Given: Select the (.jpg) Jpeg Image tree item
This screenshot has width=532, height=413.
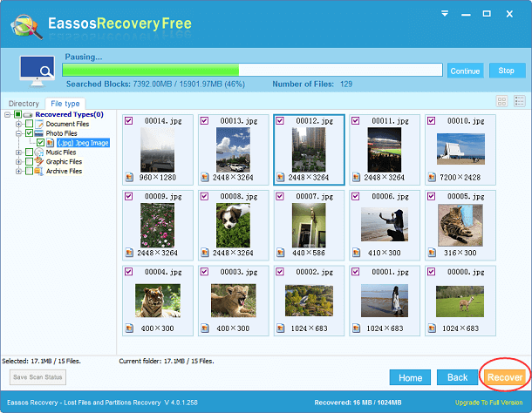Looking at the screenshot, I should [x=83, y=143].
